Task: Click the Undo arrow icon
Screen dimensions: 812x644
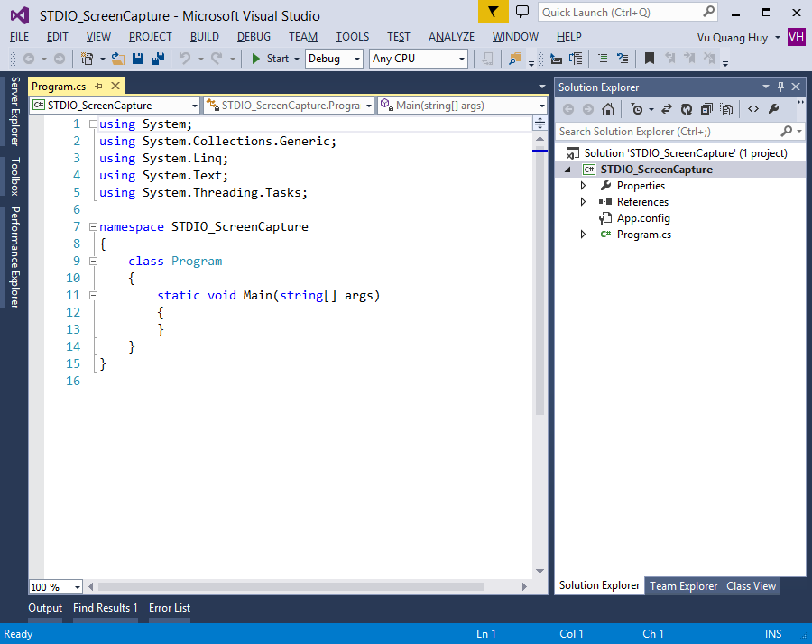Action: pos(185,59)
